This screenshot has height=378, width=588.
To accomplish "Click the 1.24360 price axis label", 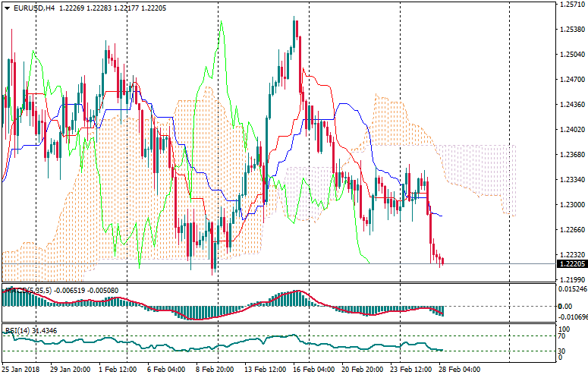I will (572, 105).
